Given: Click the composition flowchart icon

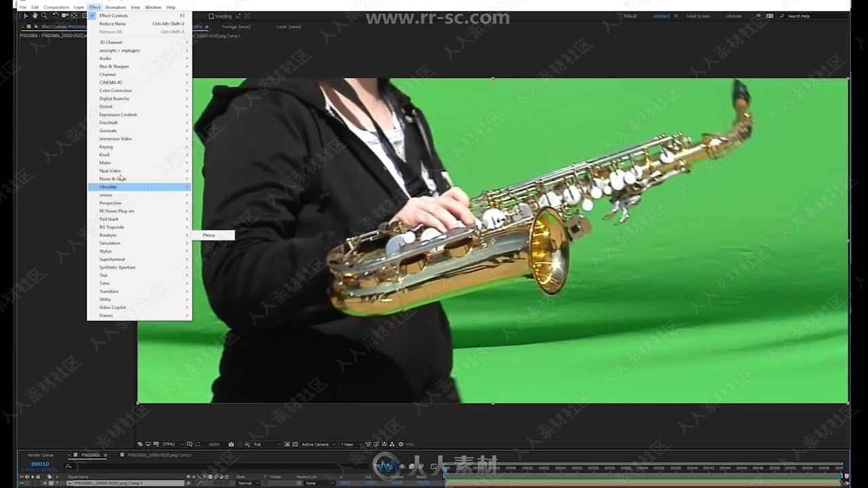Looking at the screenshot, I should 392,445.
